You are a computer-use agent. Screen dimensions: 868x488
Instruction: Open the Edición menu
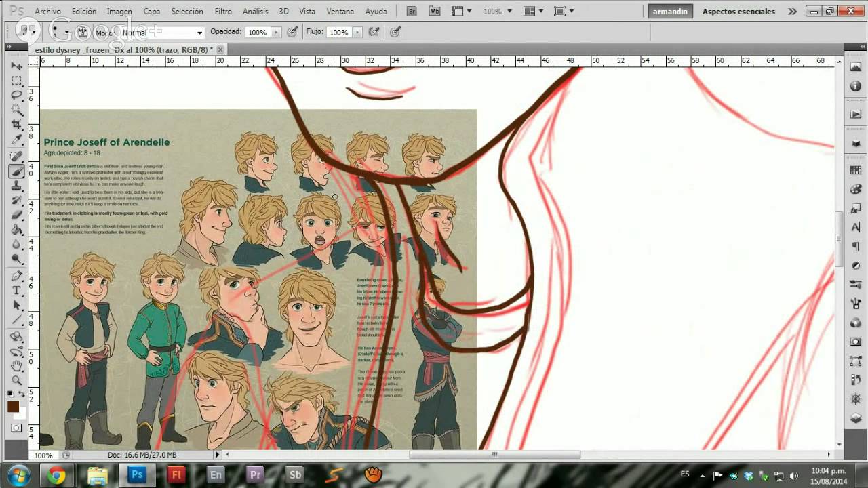coord(83,12)
